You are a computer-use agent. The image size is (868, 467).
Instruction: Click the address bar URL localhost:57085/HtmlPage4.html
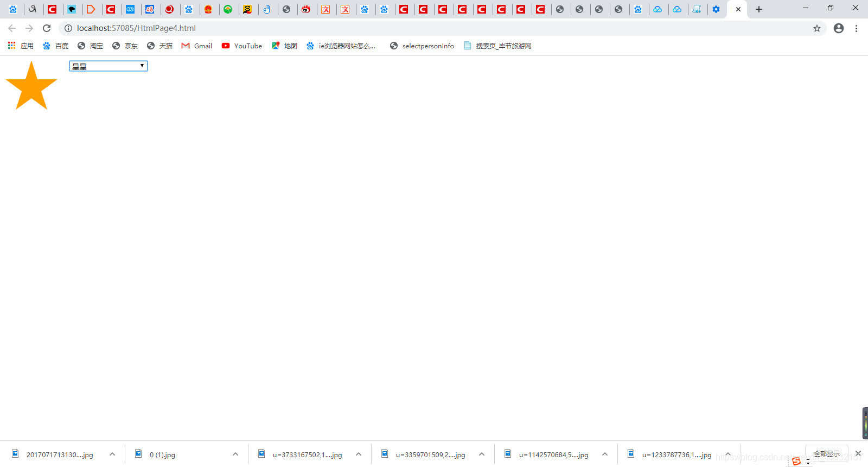click(136, 28)
